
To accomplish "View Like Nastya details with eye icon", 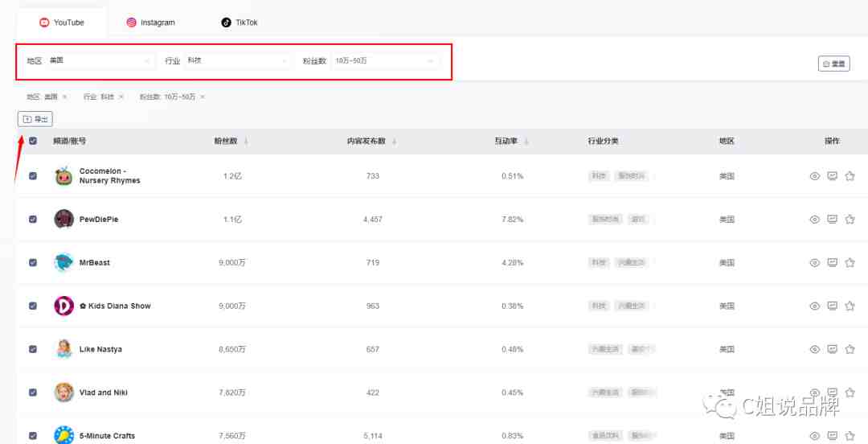I will (814, 349).
